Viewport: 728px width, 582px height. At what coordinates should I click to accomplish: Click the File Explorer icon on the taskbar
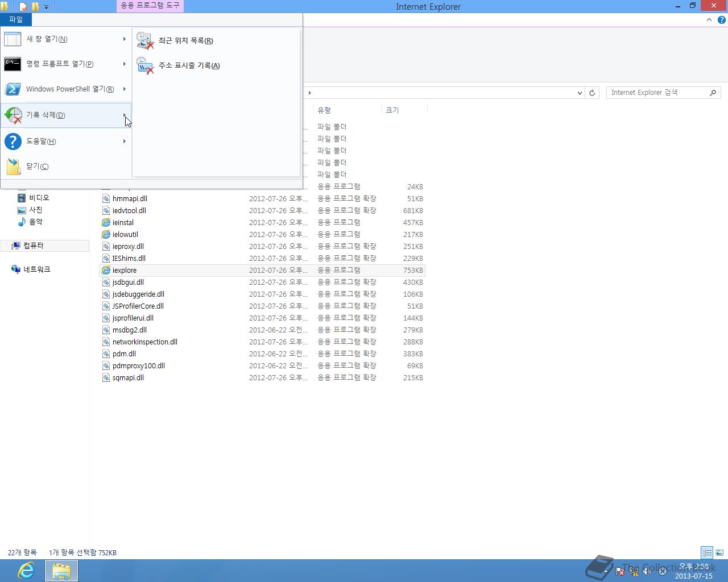[61, 571]
